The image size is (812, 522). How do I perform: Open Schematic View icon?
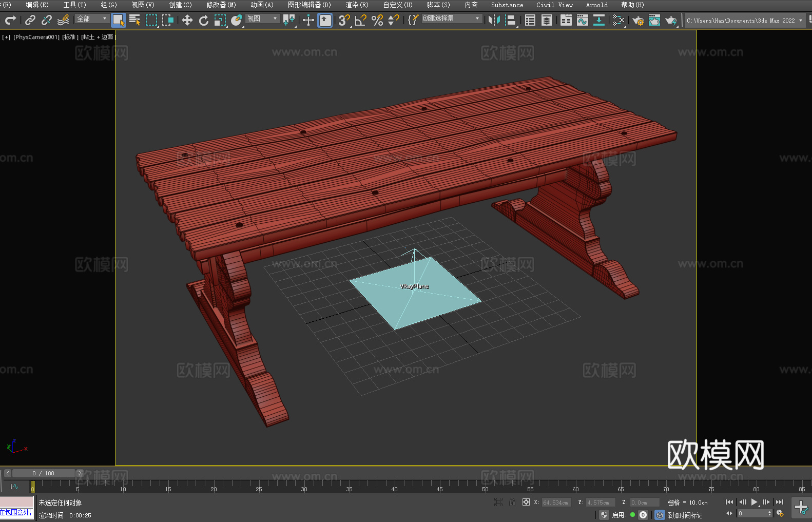[x=599, y=20]
